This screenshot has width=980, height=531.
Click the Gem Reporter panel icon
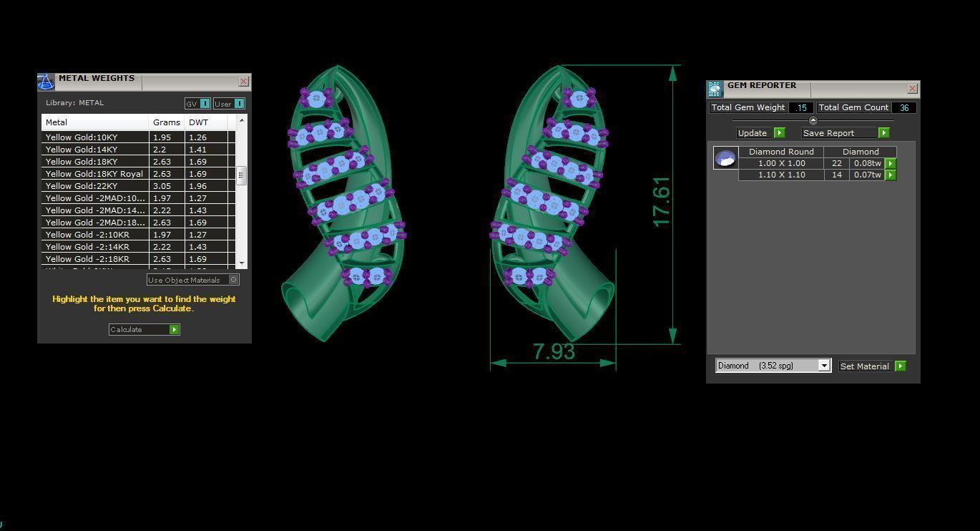(x=715, y=89)
